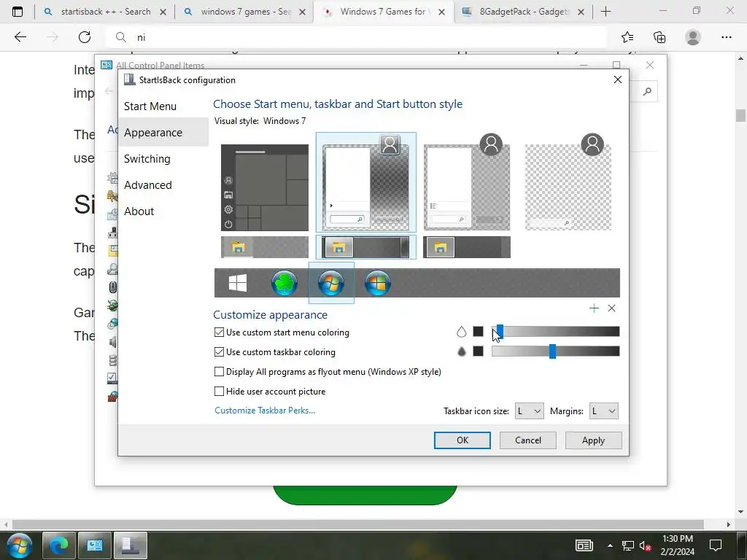Viewport: 747px width, 560px height.
Task: Remove start button image with X icon
Action: [612, 308]
